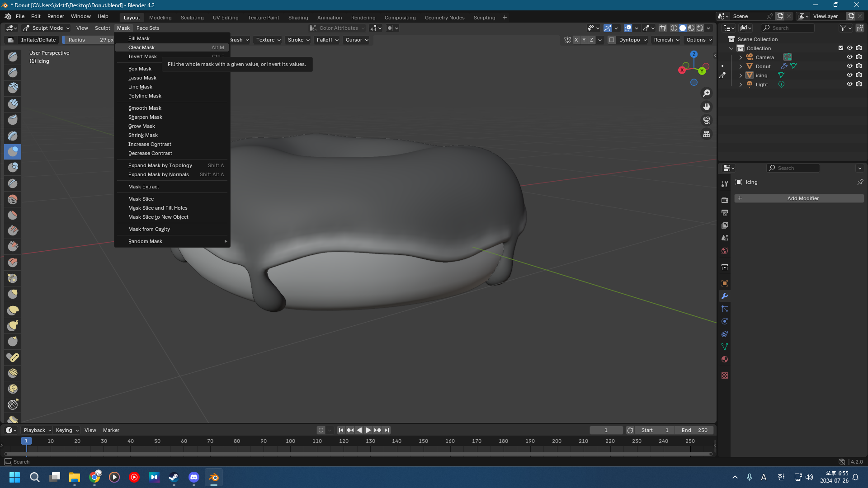Disable render camera icon for Light
The image size is (868, 488).
(859, 84)
